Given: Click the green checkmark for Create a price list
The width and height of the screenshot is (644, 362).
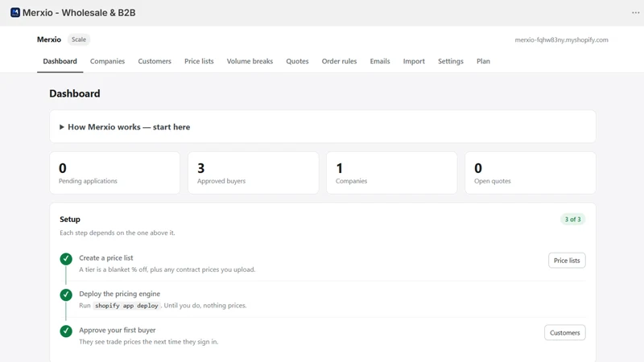Looking at the screenshot, I should pyautogui.click(x=66, y=258).
